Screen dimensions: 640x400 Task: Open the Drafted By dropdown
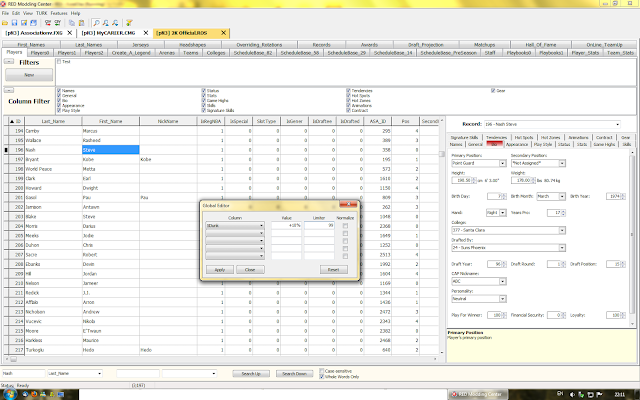pyautogui.click(x=562, y=248)
